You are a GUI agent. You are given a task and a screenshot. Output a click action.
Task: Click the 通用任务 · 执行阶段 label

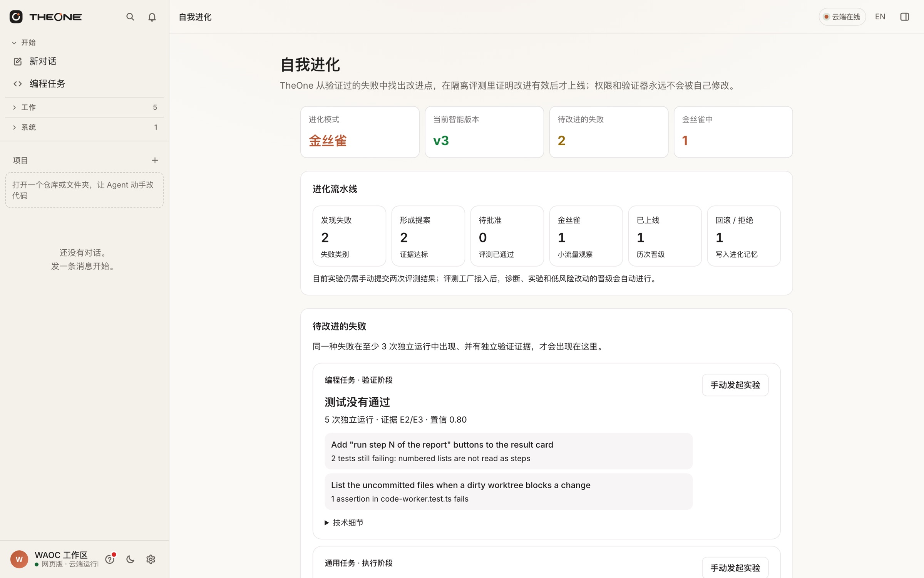coord(358,563)
